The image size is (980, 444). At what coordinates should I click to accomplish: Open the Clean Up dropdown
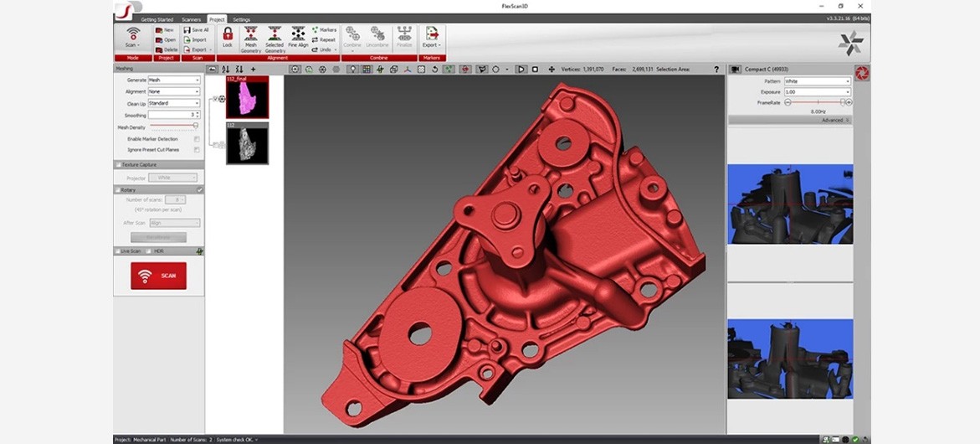click(x=173, y=103)
